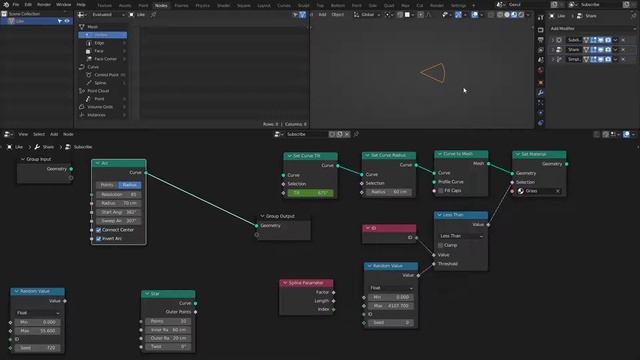Click the Blender logo icon
640x360 pixels.
click(6, 4)
